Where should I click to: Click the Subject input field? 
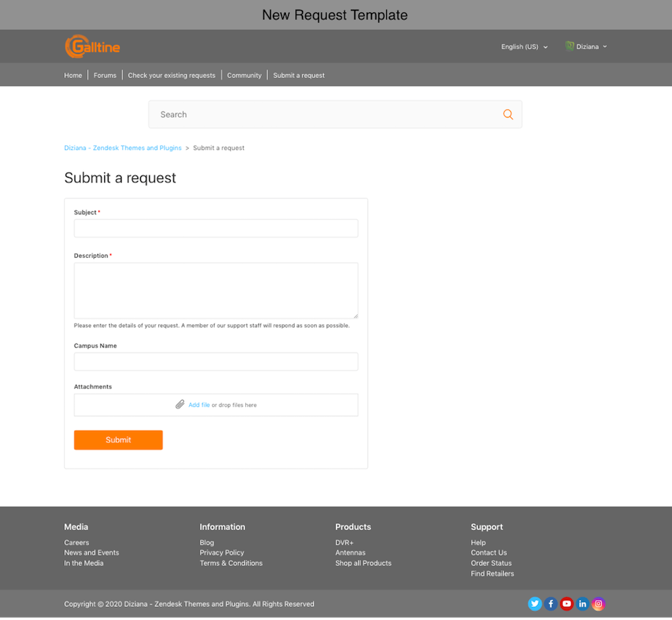click(x=216, y=228)
